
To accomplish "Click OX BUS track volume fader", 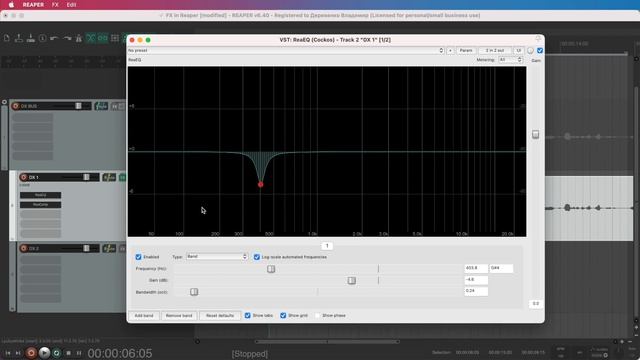I will [78, 106].
